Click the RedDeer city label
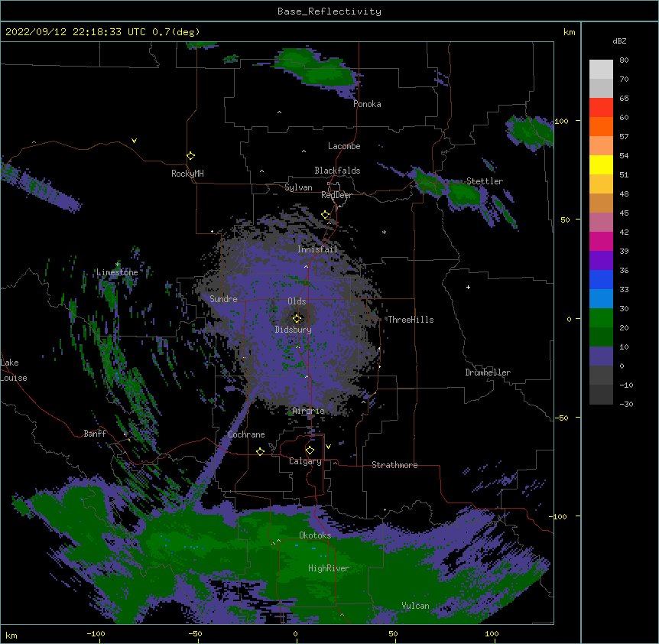659x644 pixels. [x=336, y=195]
